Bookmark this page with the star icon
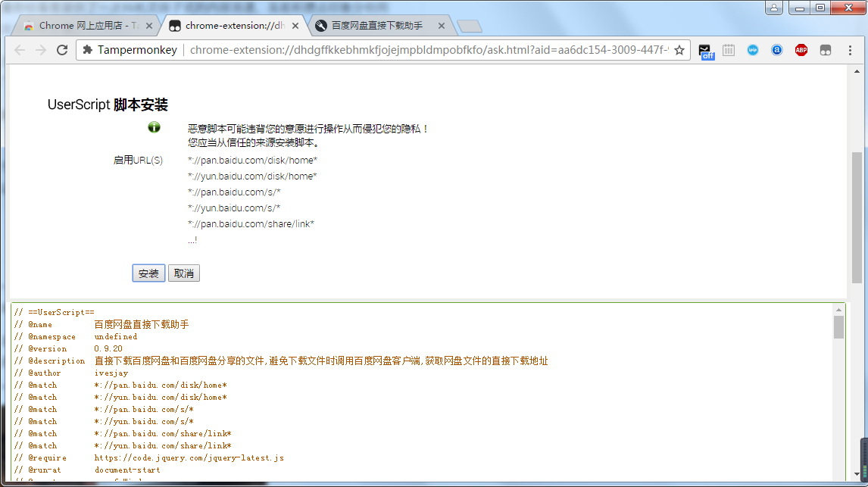The height and width of the screenshot is (487, 868). (679, 50)
